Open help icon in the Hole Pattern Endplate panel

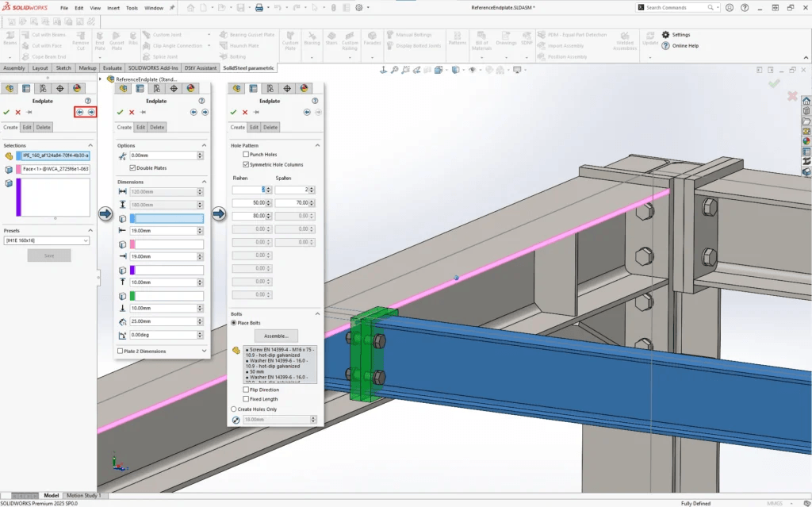[x=315, y=101]
